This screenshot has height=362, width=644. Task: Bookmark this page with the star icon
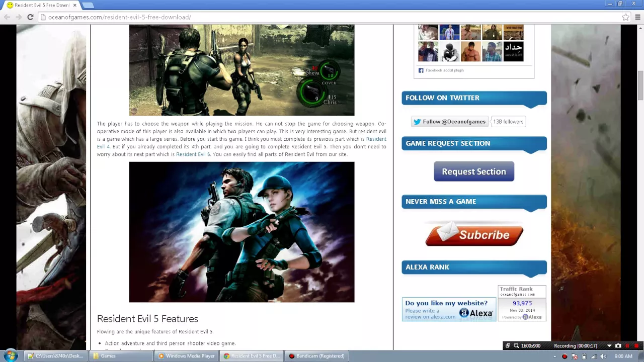[625, 17]
